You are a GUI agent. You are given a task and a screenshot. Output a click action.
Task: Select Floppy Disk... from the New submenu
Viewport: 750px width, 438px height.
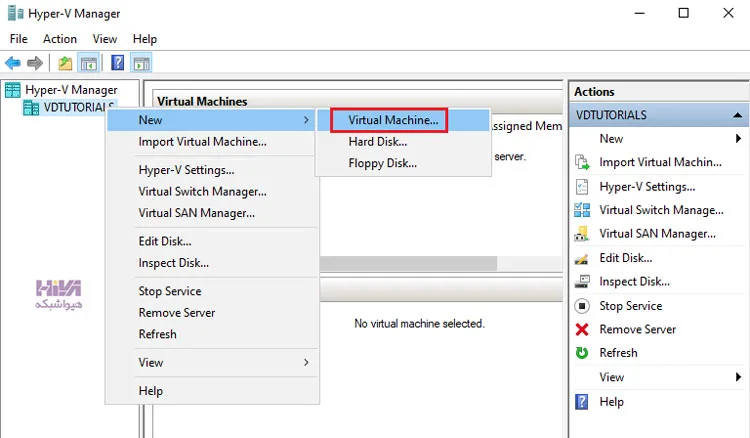[383, 163]
